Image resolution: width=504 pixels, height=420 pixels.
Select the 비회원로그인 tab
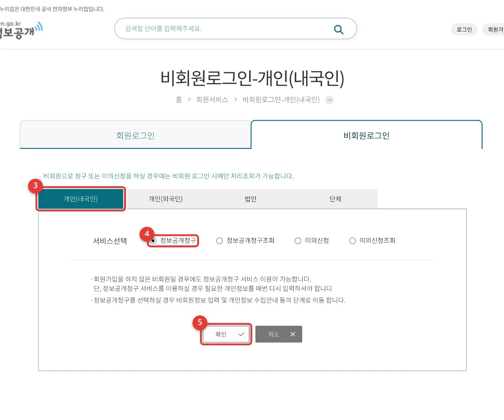(x=367, y=135)
